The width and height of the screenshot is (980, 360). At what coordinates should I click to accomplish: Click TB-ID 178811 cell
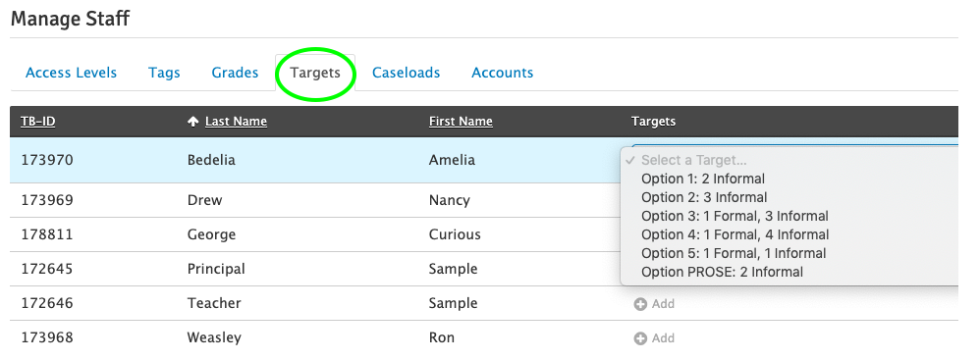[x=47, y=234]
